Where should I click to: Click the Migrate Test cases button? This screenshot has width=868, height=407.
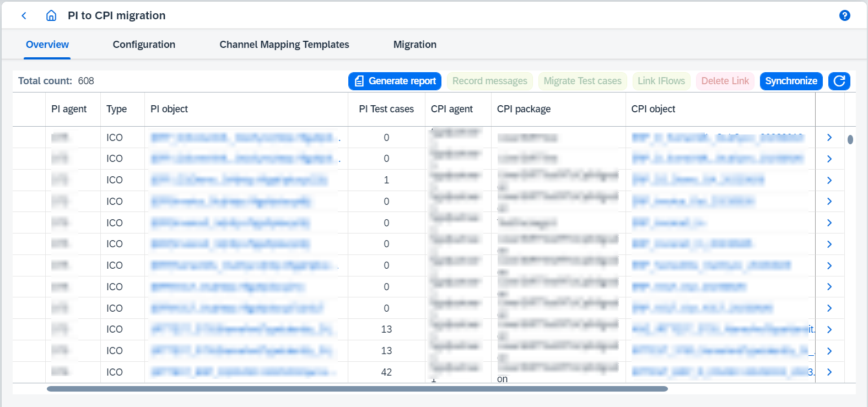click(x=583, y=81)
